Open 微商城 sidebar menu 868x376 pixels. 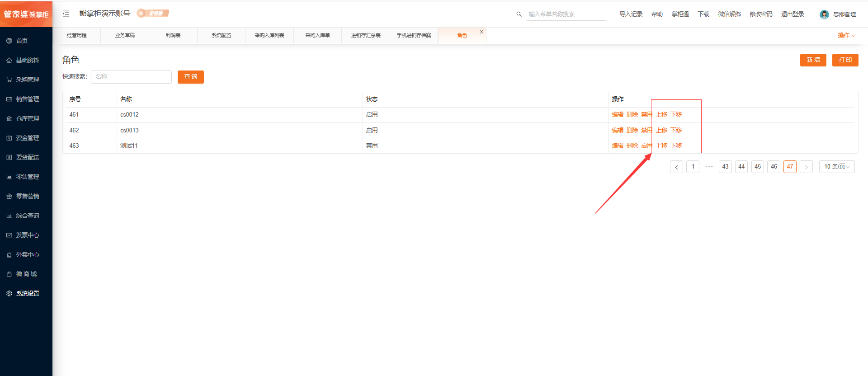pyautogui.click(x=26, y=274)
